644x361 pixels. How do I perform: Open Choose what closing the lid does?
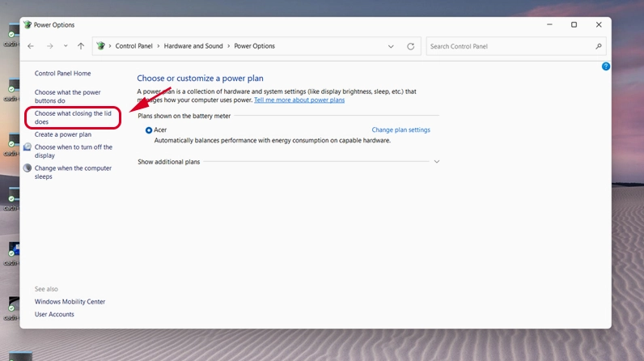click(x=73, y=117)
